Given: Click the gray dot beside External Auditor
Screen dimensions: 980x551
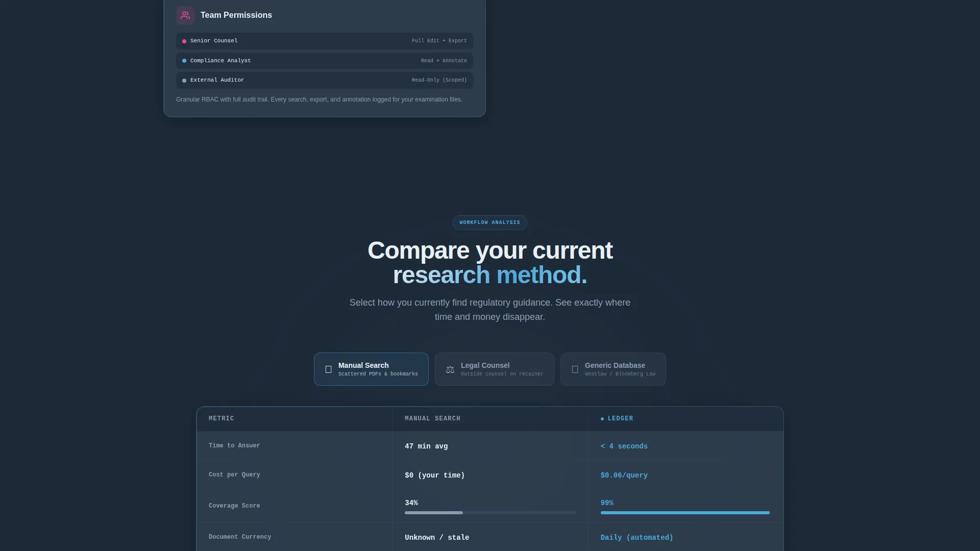Looking at the screenshot, I should pyautogui.click(x=184, y=81).
